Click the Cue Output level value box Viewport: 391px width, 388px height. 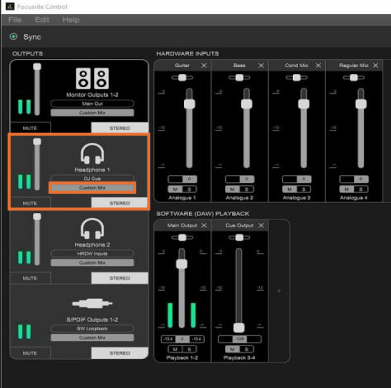coord(240,339)
